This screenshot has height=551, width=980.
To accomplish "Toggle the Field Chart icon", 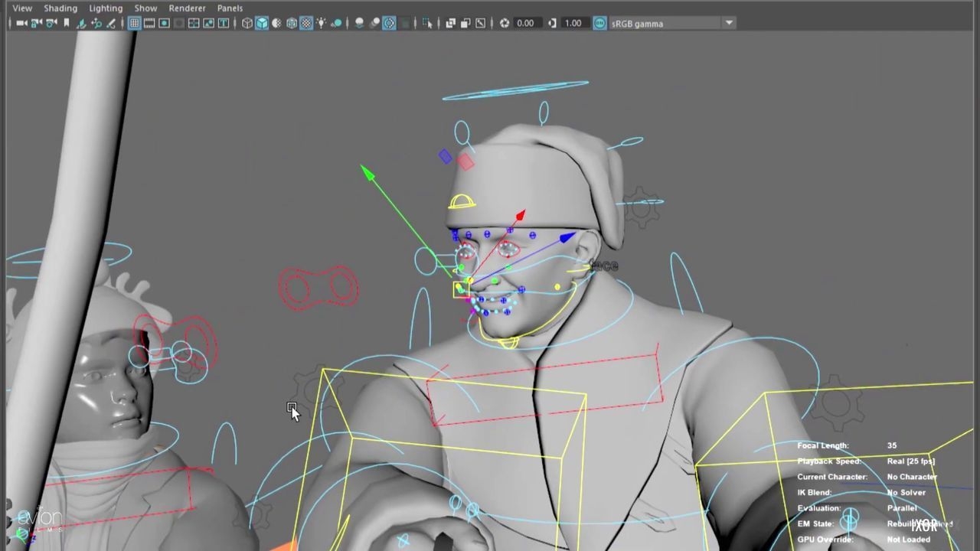I will 194,23.
